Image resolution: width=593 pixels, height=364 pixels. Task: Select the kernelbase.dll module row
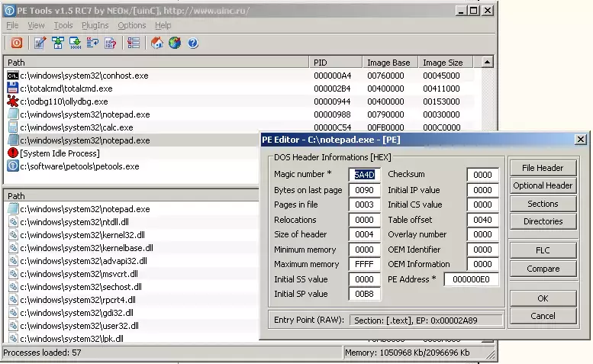(x=132, y=248)
